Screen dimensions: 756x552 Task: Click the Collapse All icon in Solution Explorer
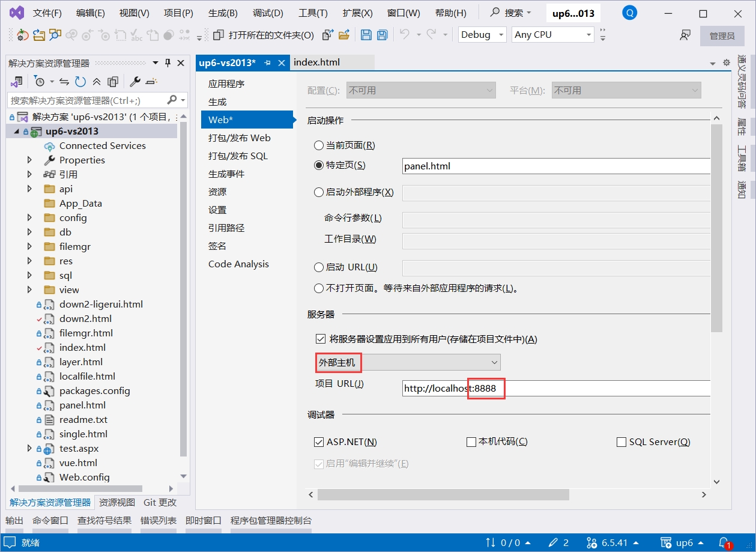tap(97, 82)
